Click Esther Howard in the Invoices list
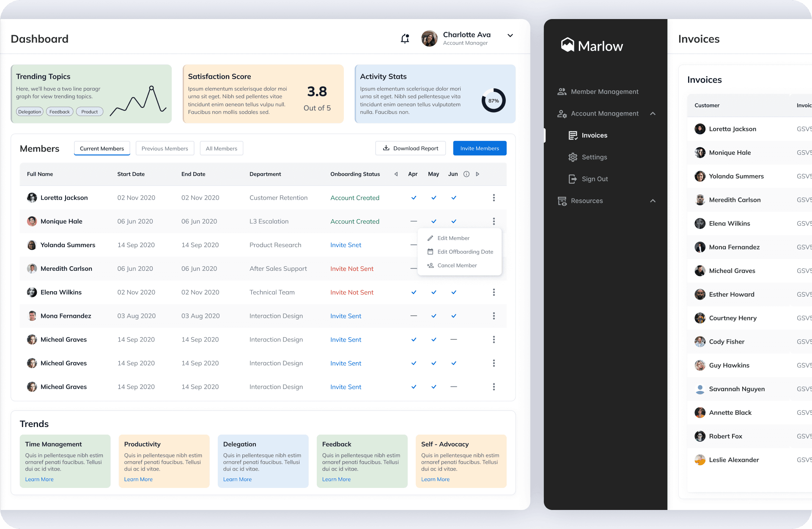The image size is (812, 529). click(x=731, y=295)
